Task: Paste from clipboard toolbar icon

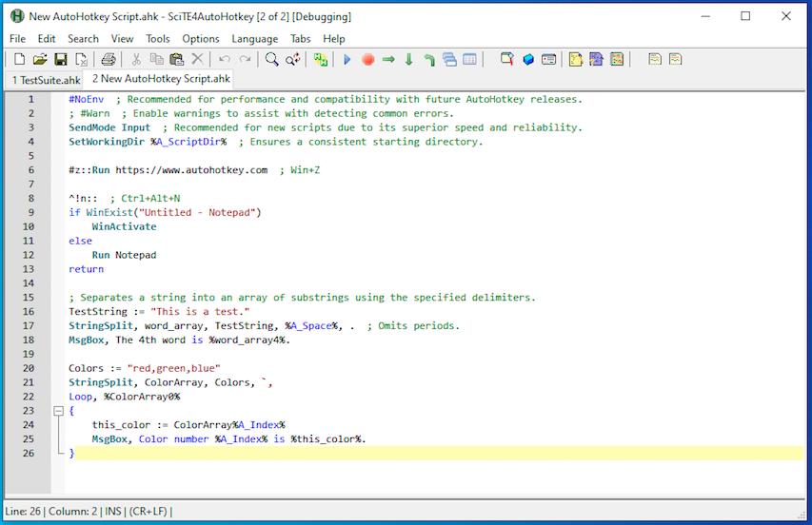Action: pos(177,60)
